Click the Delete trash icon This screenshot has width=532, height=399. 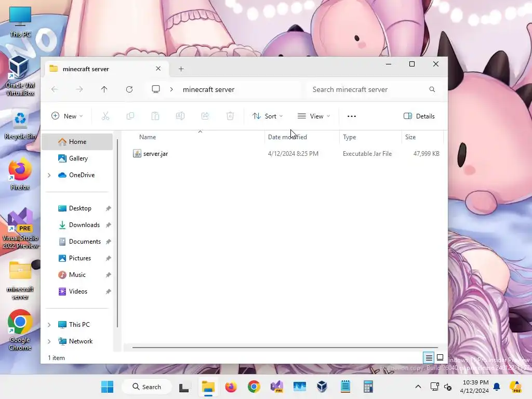tap(230, 116)
